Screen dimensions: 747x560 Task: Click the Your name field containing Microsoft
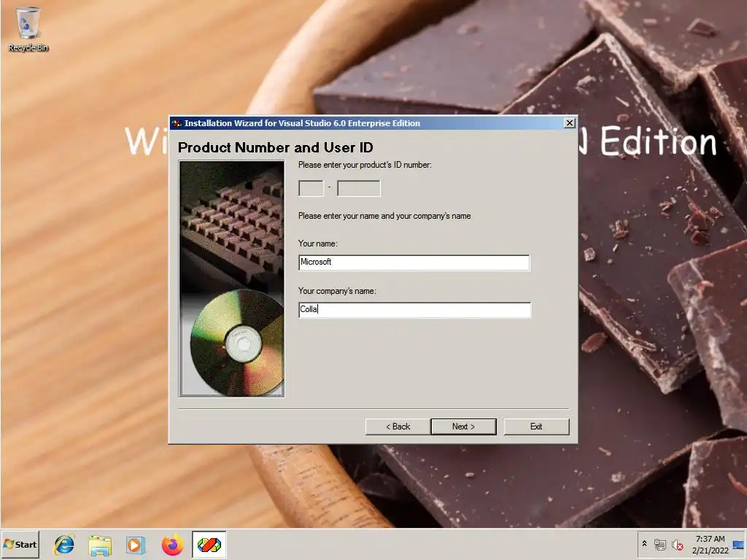(414, 262)
